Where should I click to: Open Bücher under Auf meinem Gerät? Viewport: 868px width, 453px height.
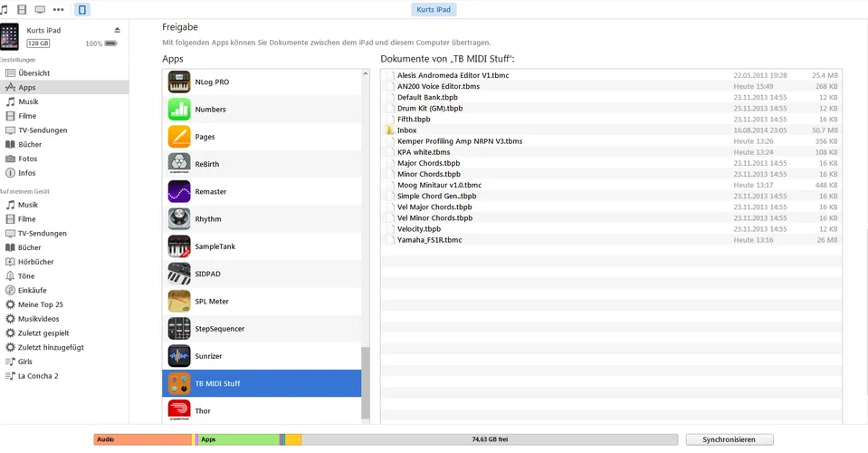64,247
